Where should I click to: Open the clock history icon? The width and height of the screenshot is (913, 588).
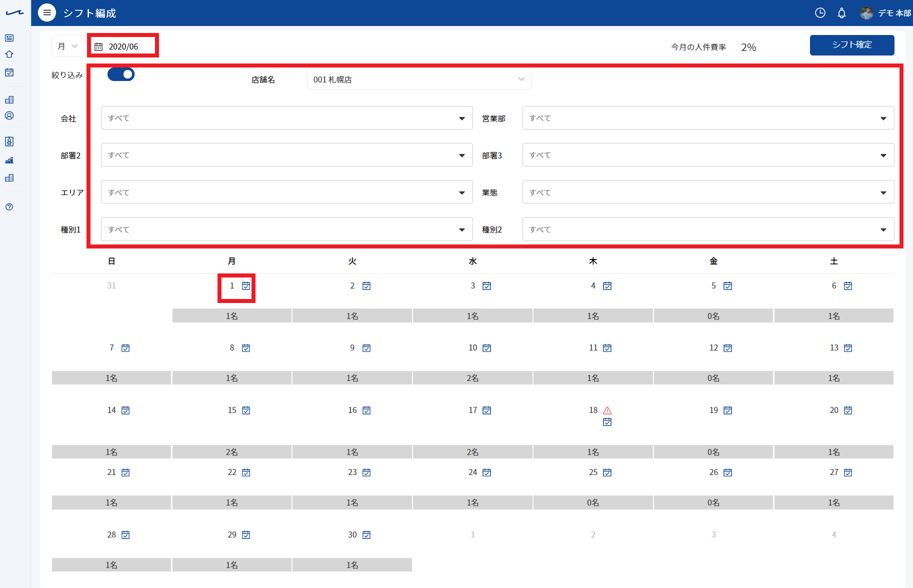pos(820,13)
